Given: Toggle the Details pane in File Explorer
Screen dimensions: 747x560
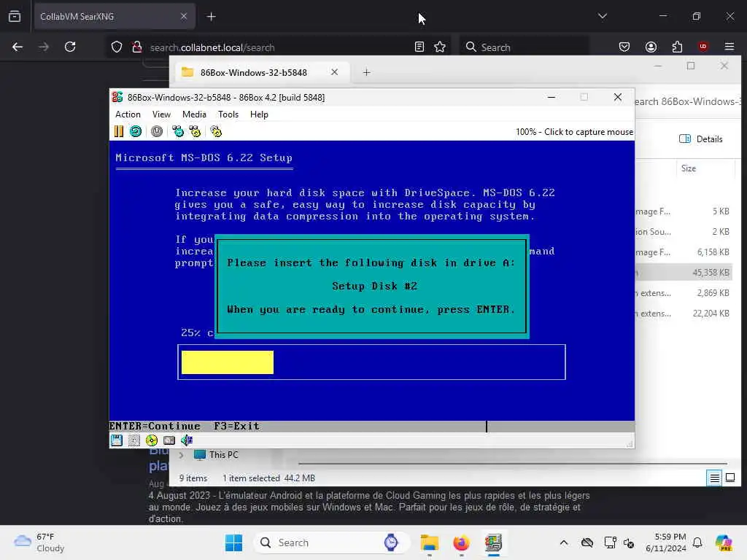Looking at the screenshot, I should (701, 139).
